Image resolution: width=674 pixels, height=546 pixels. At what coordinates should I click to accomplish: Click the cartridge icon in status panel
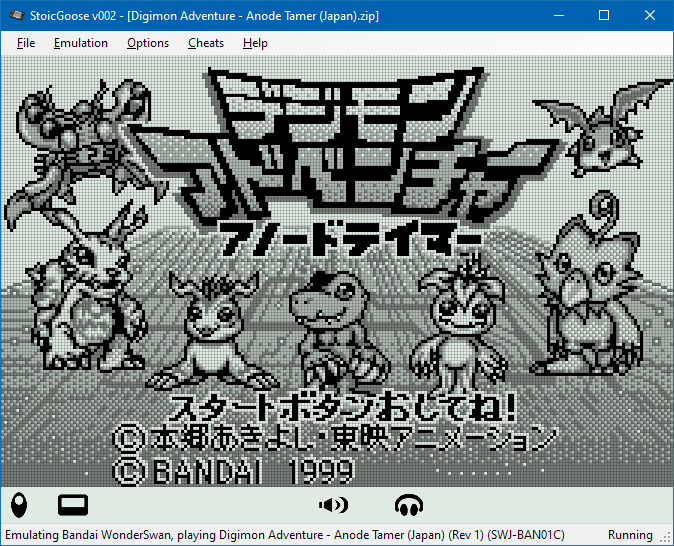(x=73, y=505)
